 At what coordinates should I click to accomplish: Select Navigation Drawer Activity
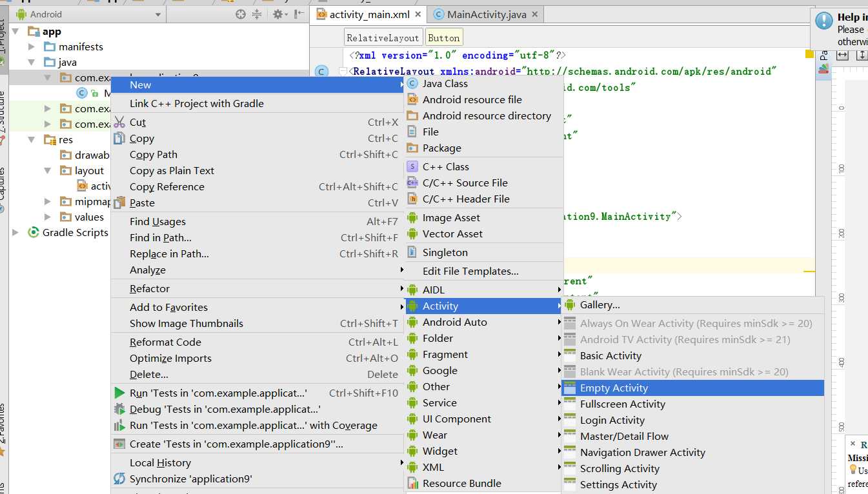point(692,452)
